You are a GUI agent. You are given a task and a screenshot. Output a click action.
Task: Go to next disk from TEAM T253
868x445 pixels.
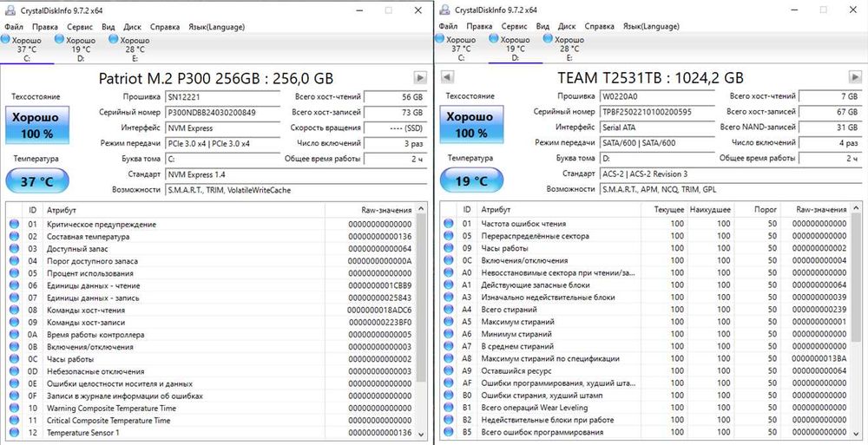855,77
